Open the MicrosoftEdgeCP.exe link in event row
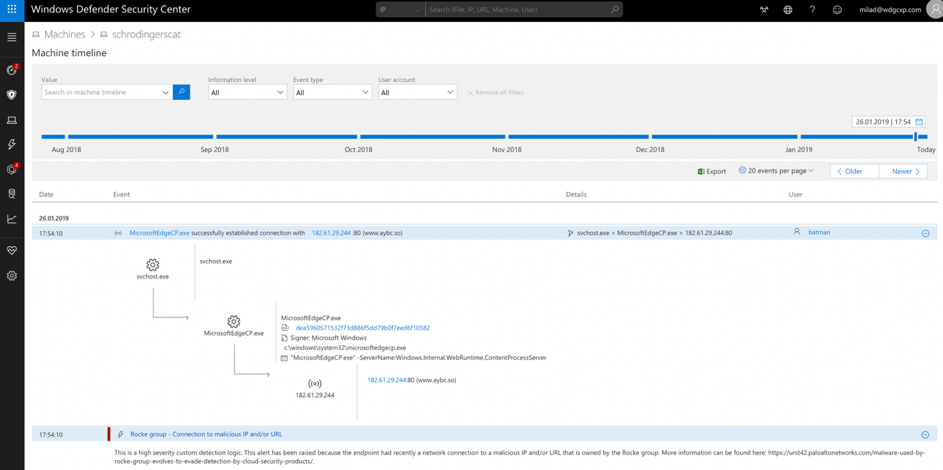943x470 pixels. 159,233
